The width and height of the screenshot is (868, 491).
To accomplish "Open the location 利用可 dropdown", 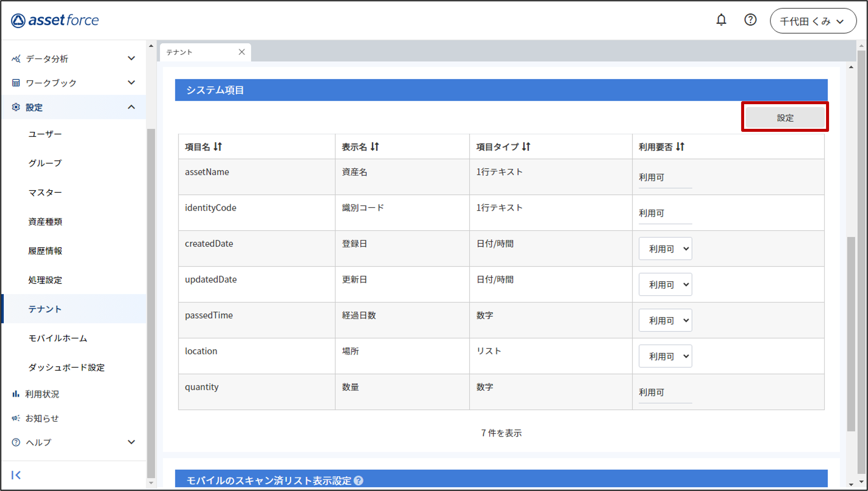I will click(x=665, y=356).
